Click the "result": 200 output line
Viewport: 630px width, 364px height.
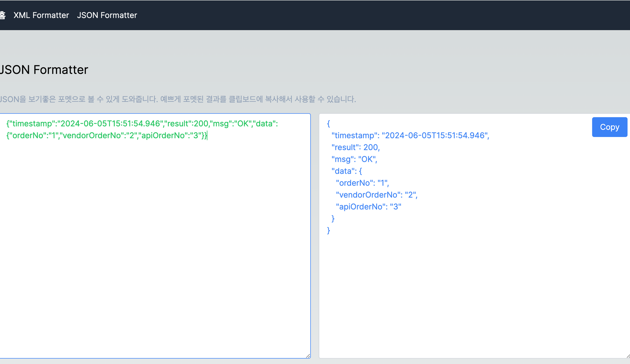[355, 147]
